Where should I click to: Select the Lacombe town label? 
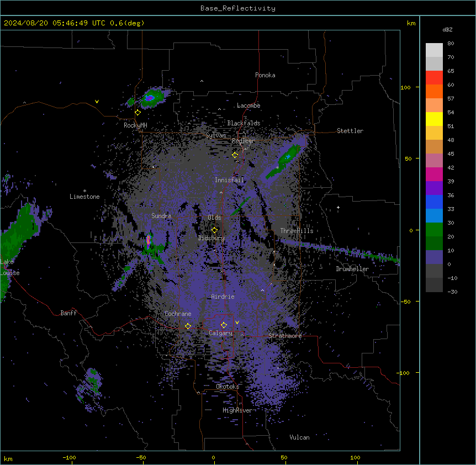click(x=248, y=105)
